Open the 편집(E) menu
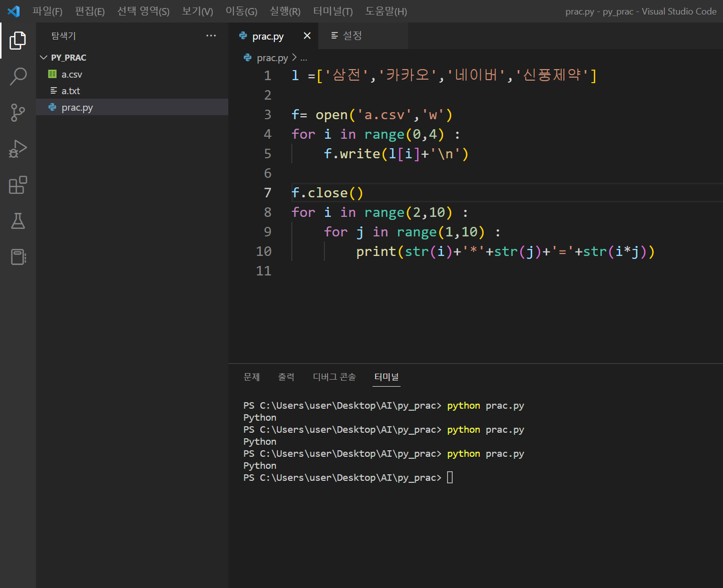This screenshot has height=588, width=723. (90, 11)
